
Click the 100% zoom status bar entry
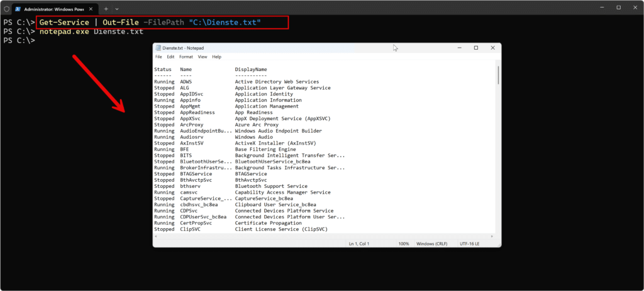(x=404, y=244)
